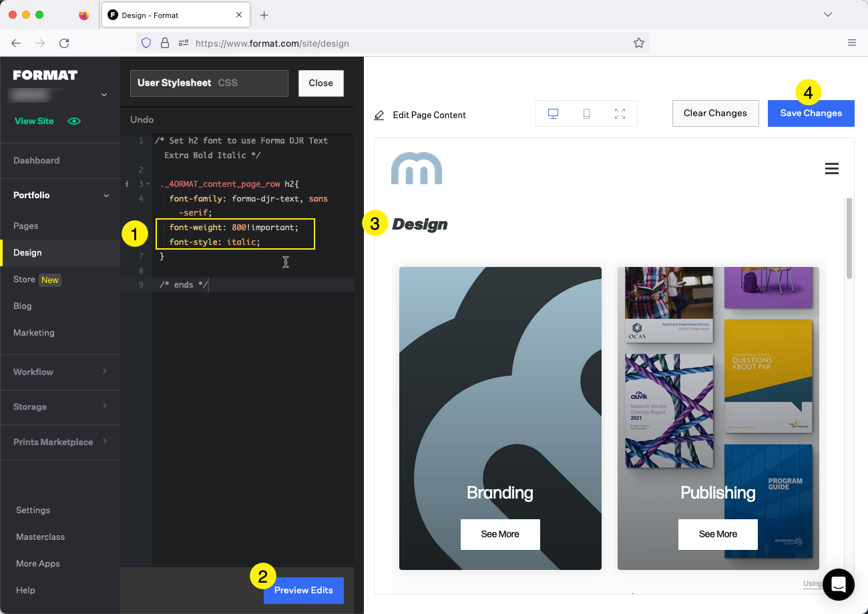Click the Design heading in preview
This screenshot has height=614, width=868.
pos(420,224)
